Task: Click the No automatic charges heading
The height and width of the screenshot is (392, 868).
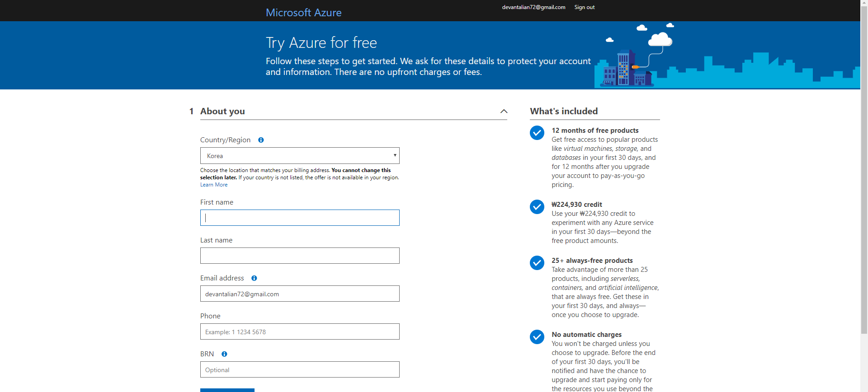Action: tap(586, 335)
